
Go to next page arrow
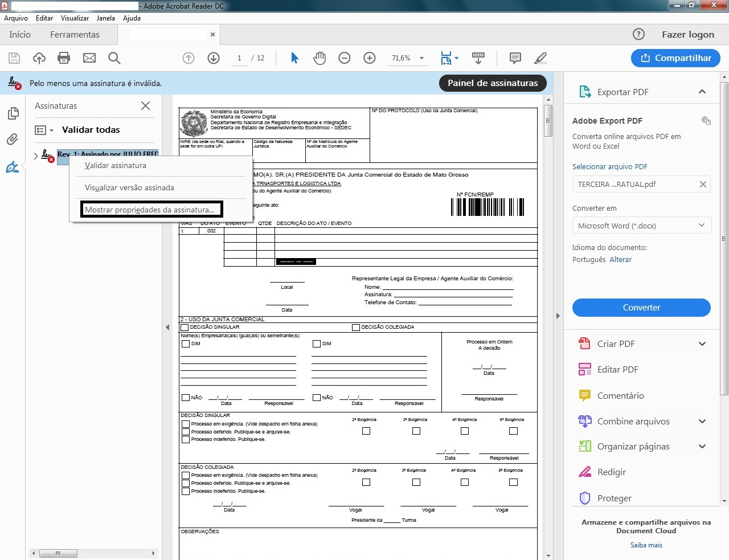(214, 58)
